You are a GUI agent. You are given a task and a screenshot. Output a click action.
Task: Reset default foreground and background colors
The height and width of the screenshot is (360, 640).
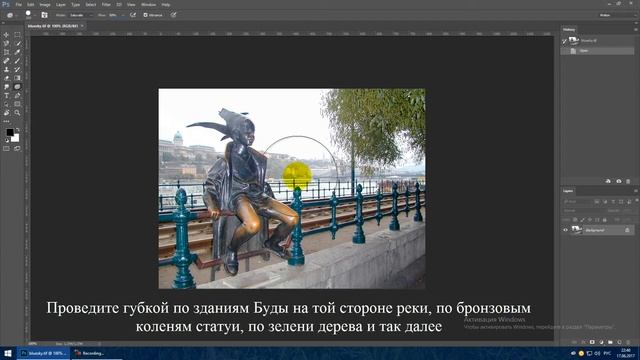(x=7, y=140)
